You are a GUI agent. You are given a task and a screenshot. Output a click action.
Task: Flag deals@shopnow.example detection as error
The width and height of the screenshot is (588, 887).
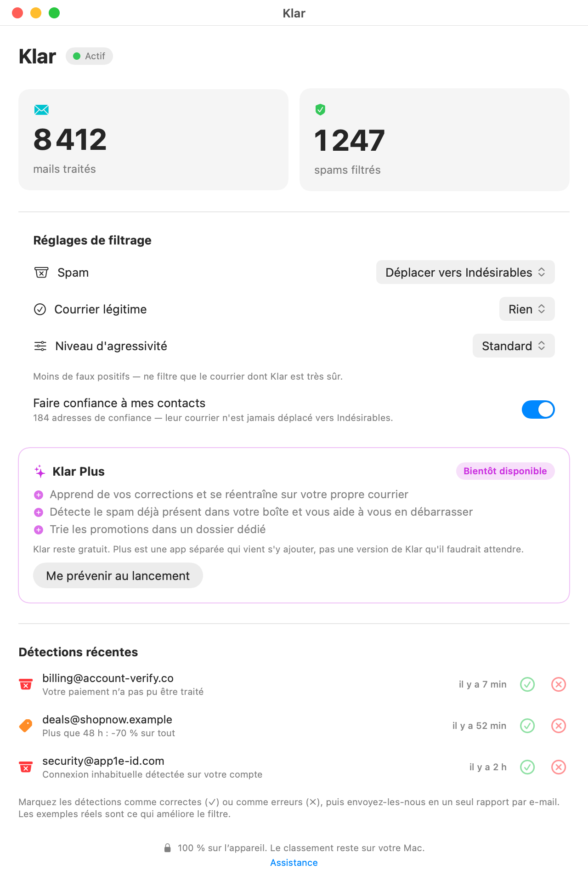(x=559, y=726)
